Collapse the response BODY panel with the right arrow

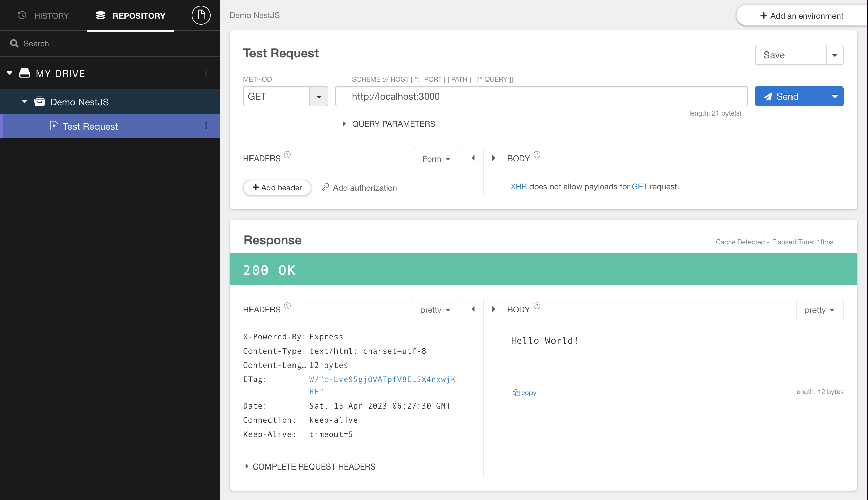click(x=494, y=309)
